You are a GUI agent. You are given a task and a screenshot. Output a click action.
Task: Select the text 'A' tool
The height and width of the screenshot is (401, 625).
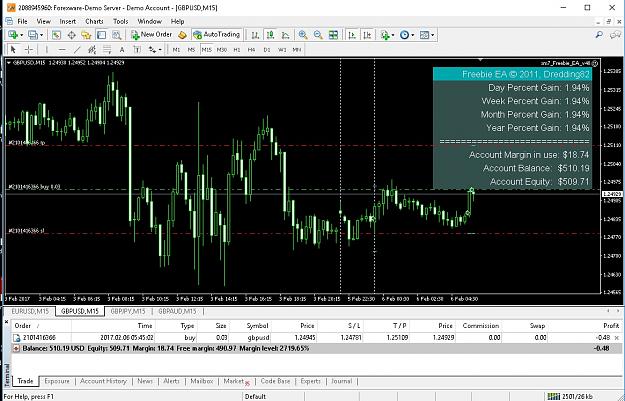coord(122,49)
